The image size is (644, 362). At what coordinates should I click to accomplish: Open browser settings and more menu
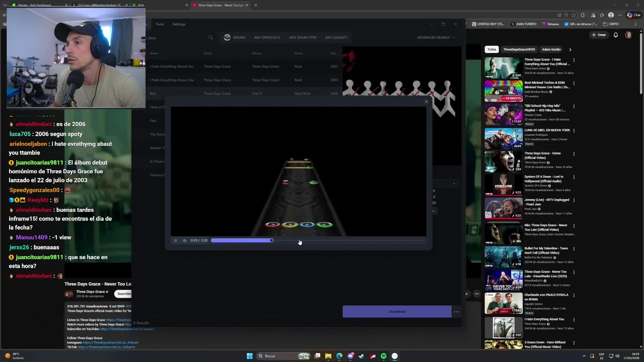(619, 15)
